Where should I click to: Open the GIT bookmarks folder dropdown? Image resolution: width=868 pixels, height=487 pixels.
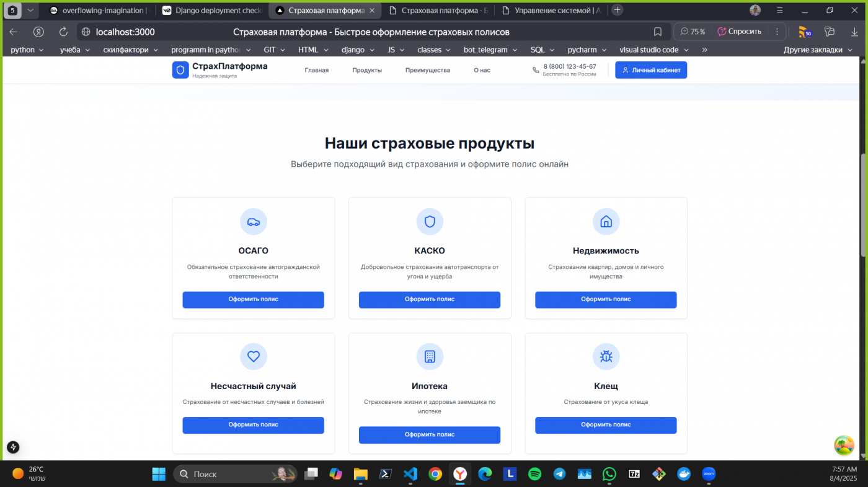pyautogui.click(x=275, y=50)
